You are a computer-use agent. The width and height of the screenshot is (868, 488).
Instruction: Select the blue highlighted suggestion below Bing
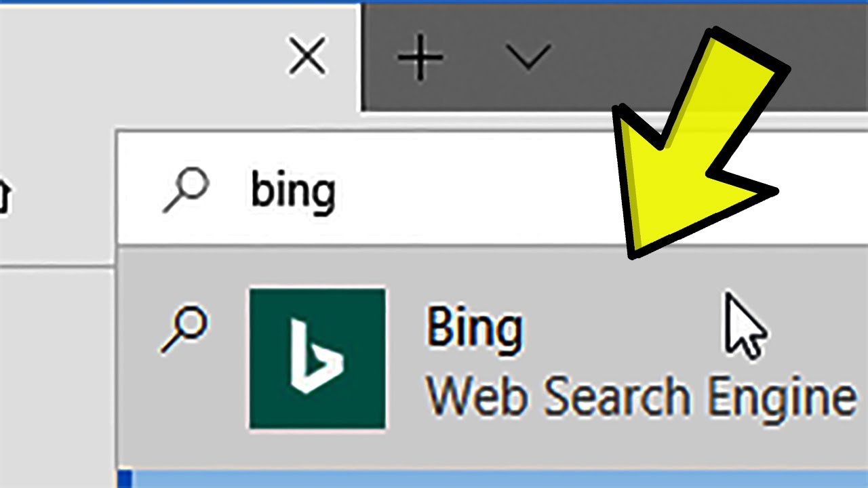(x=475, y=479)
